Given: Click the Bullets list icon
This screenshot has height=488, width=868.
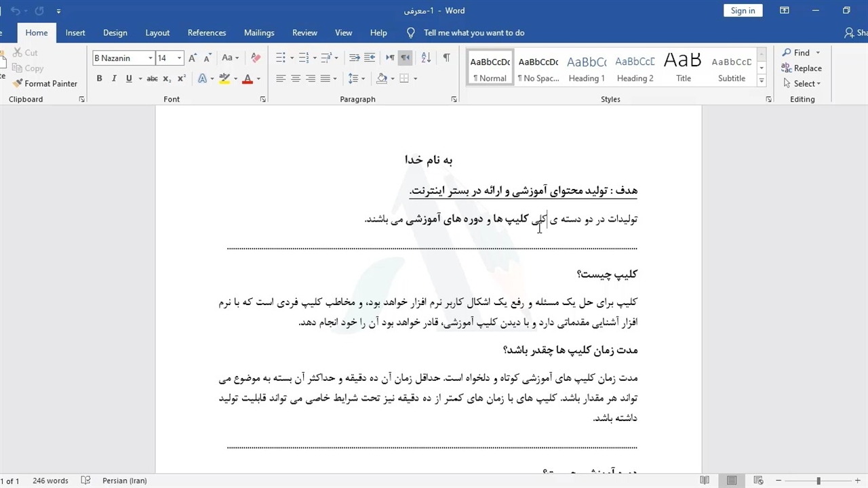Looking at the screenshot, I should pyautogui.click(x=281, y=58).
